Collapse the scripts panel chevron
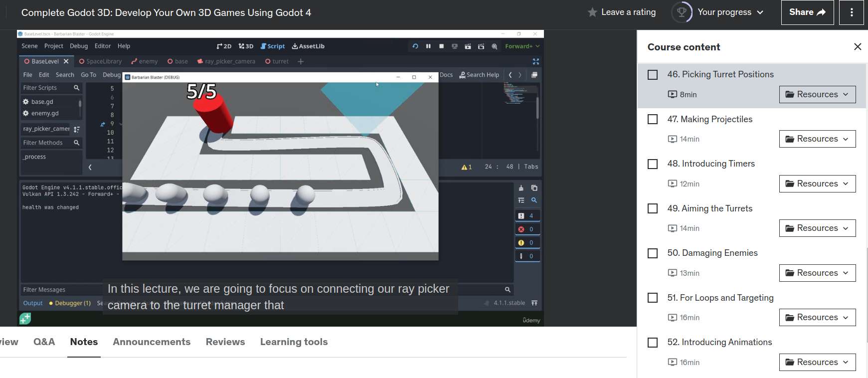The width and height of the screenshot is (868, 378). pyautogui.click(x=90, y=168)
